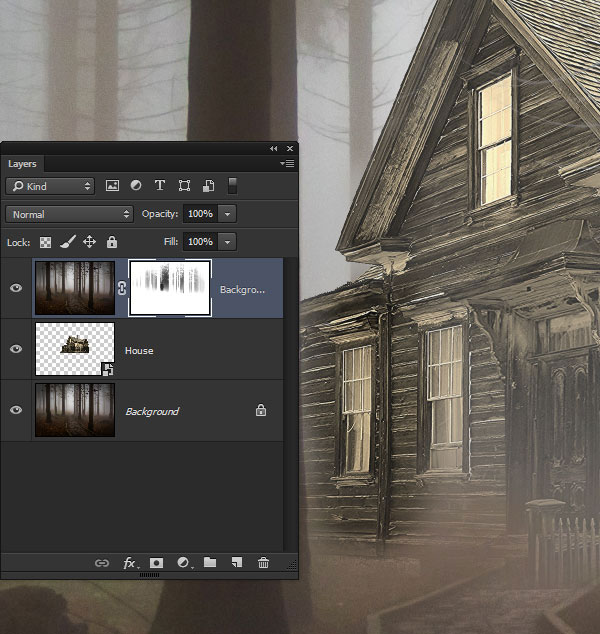Click the 'Backgro...' layer name
This screenshot has height=634, width=600.
point(242,290)
